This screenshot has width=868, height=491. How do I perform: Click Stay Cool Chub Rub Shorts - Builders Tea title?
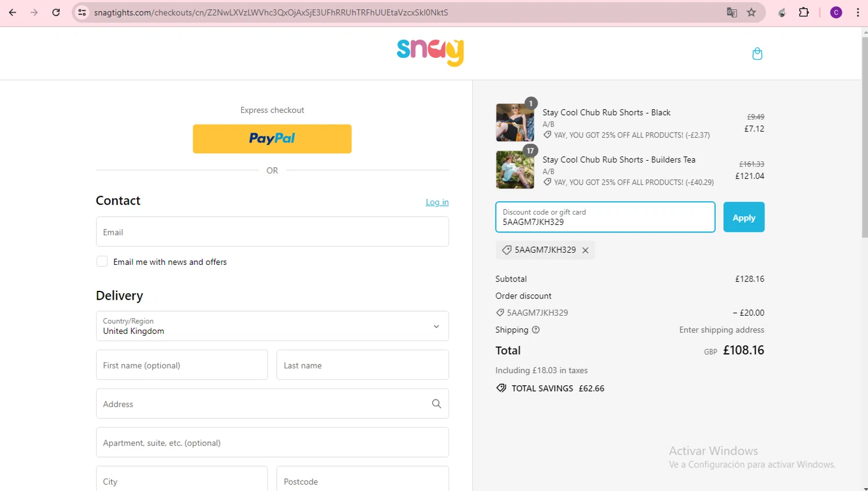[x=619, y=160]
